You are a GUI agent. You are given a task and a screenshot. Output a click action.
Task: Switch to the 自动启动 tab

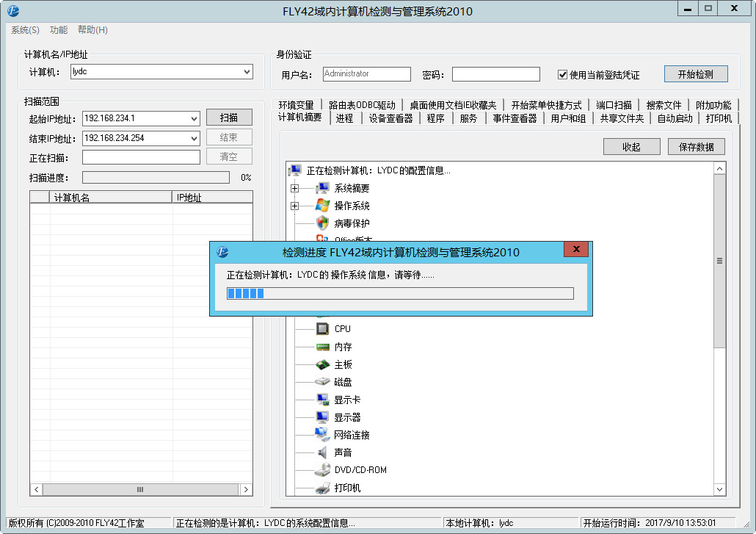pyautogui.click(x=675, y=118)
